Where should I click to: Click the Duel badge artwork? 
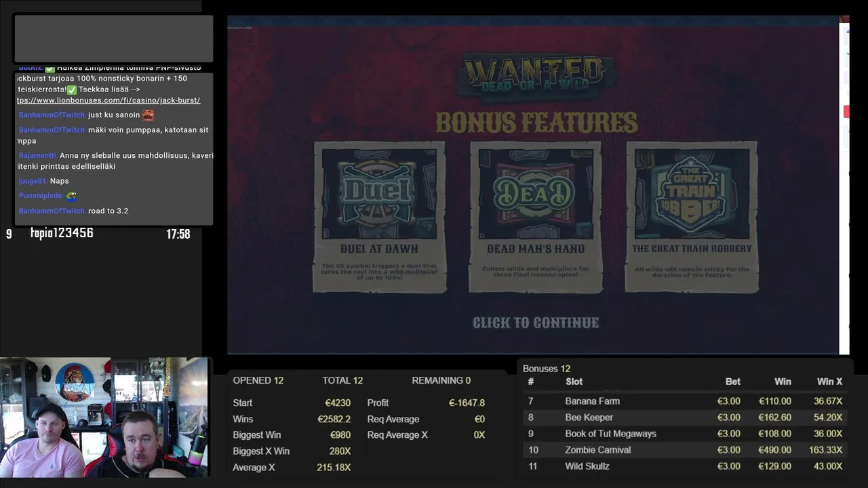click(380, 194)
